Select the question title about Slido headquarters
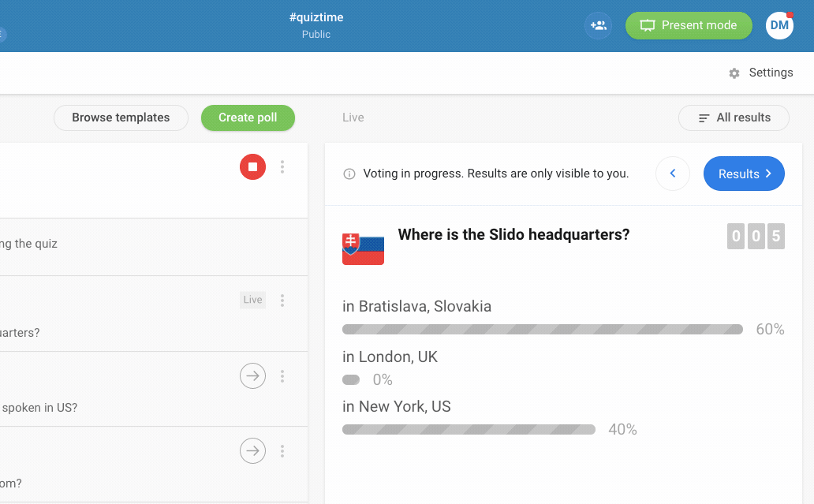This screenshot has width=814, height=504. 513,234
